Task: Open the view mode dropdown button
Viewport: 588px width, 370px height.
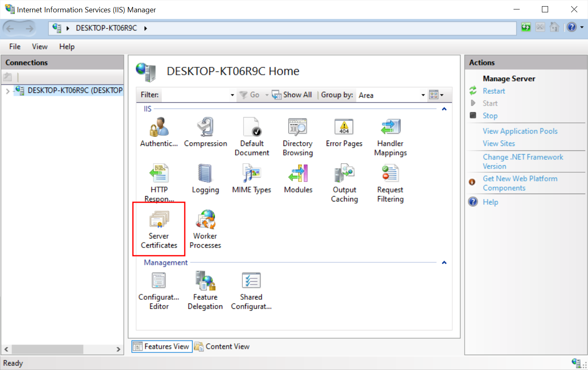Action: 437,95
